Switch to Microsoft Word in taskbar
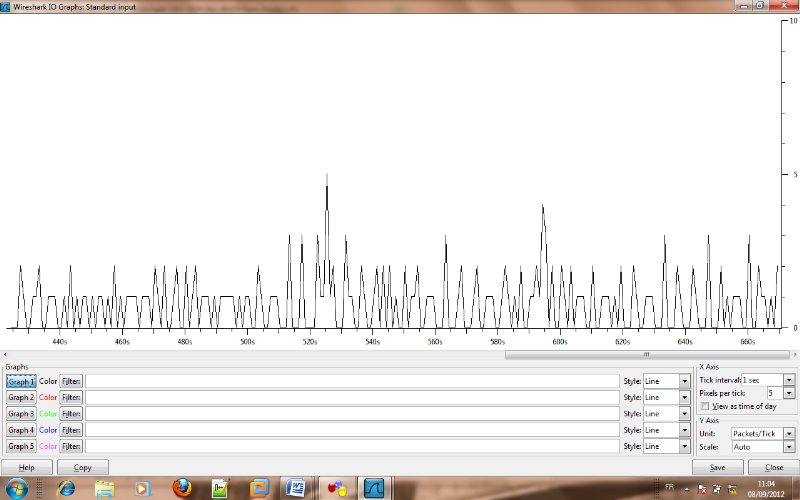Viewport: 800px width, 500px height. (295, 488)
